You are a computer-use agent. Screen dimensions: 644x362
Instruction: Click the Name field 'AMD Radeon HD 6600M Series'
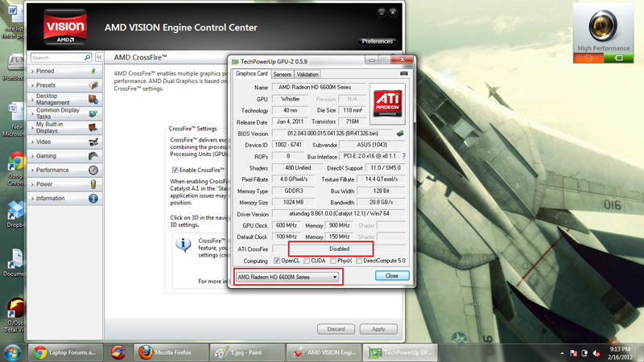coord(319,87)
